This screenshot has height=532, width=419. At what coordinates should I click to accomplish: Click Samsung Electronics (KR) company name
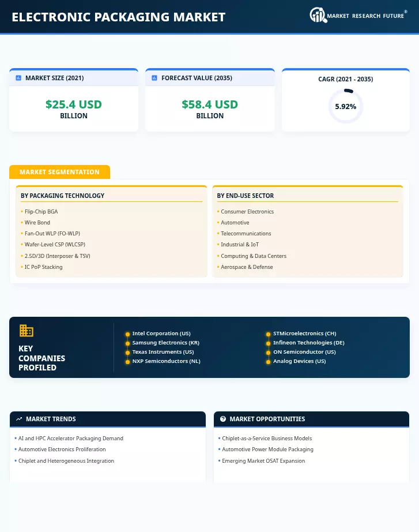(166, 343)
